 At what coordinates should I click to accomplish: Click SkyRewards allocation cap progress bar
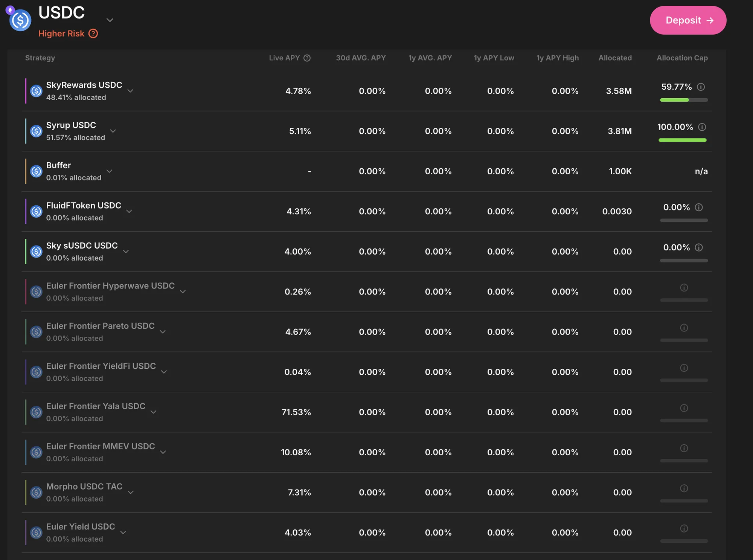684,100
